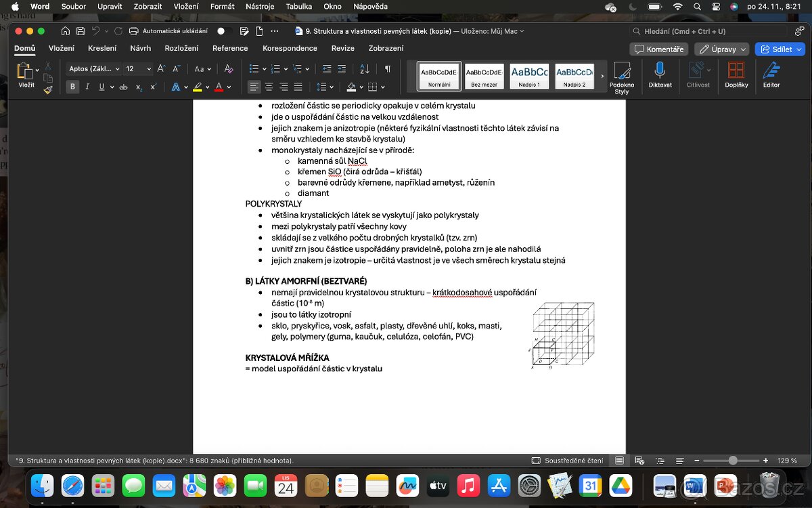Click the Komentáře button
812x508 pixels.
click(x=658, y=49)
